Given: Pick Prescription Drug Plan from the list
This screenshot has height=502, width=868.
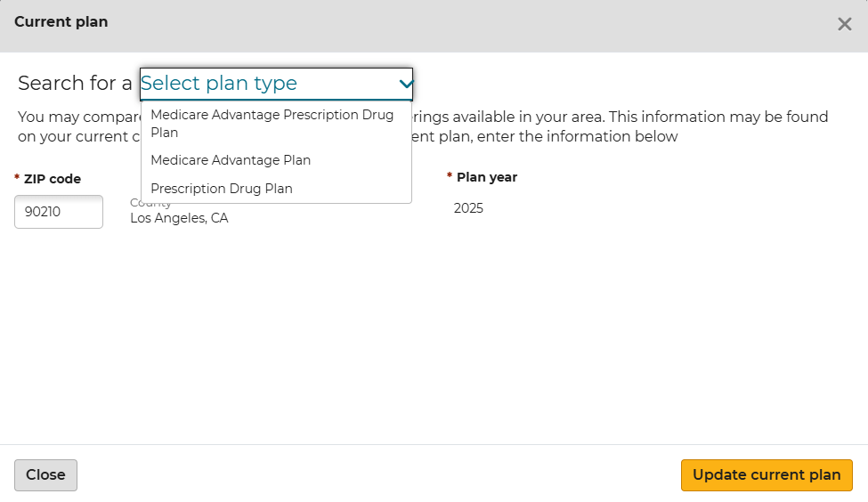Looking at the screenshot, I should 222,189.
